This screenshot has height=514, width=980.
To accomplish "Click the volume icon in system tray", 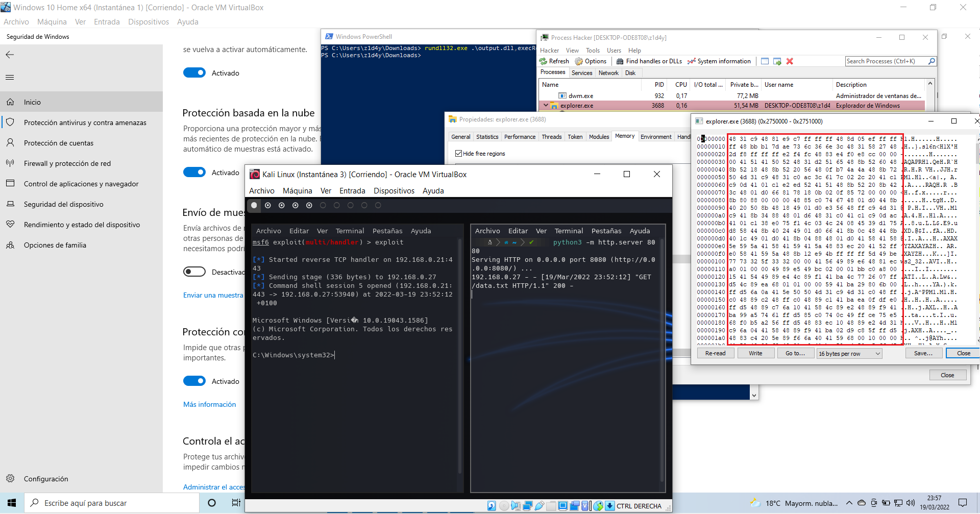I will click(x=910, y=503).
